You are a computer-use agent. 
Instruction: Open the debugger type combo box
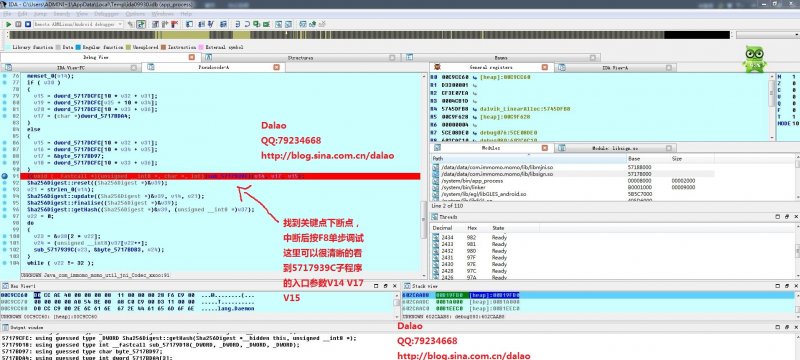(79, 24)
